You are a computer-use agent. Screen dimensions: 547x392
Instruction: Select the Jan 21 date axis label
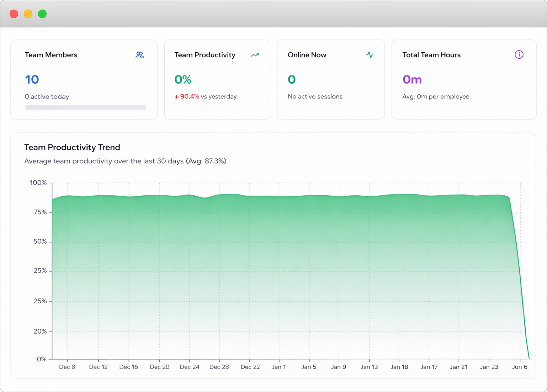(458, 367)
